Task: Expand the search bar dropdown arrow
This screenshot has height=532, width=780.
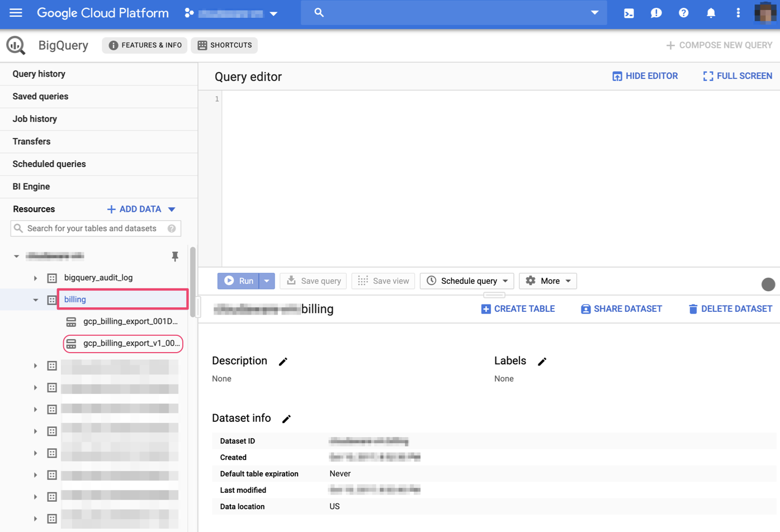Action: (594, 12)
